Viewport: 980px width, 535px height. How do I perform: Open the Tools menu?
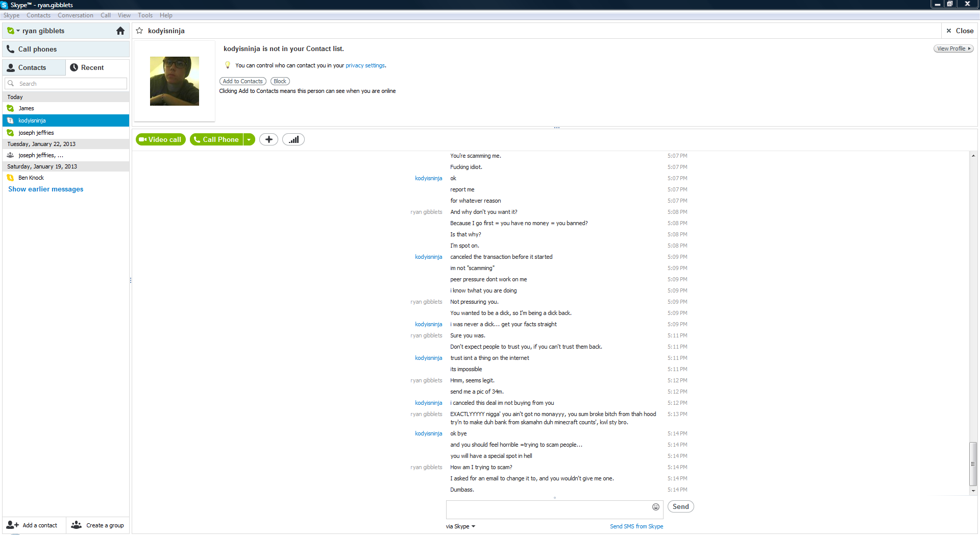pos(145,15)
